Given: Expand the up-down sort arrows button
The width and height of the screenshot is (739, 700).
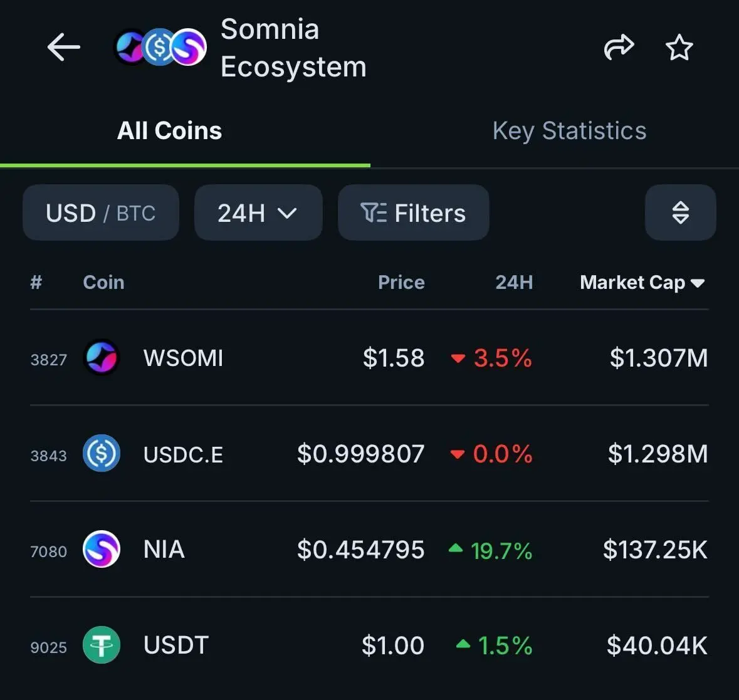Looking at the screenshot, I should click(680, 213).
